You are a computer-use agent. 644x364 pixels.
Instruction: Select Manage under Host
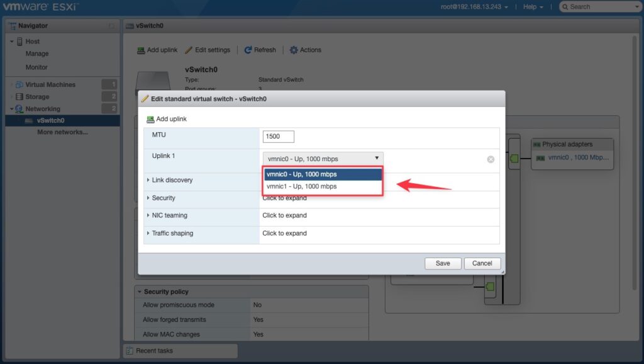click(37, 54)
